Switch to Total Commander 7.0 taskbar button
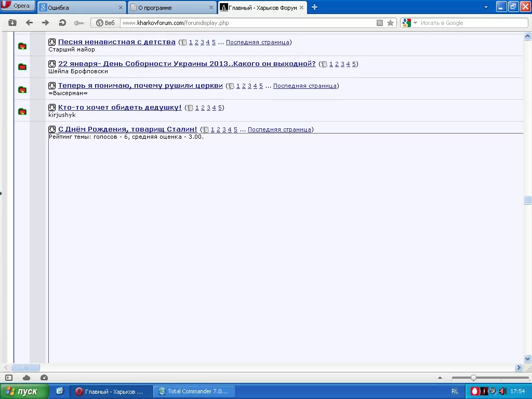Screen dimensions: 532x399 click(x=194, y=392)
